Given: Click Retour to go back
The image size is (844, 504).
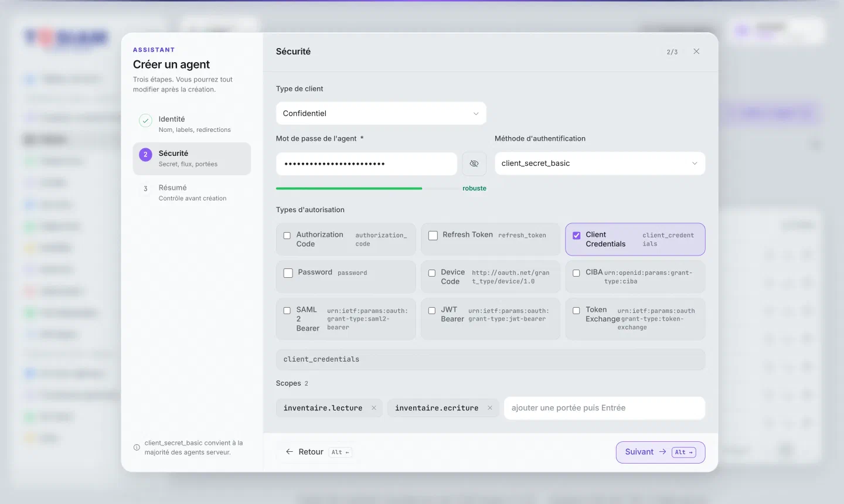Looking at the screenshot, I should click(318, 452).
